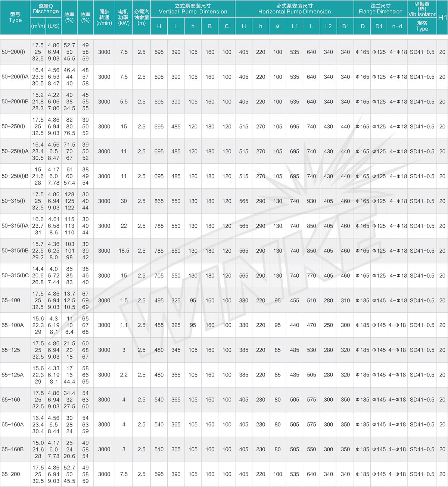Click the 电机功率 (kW) header
Screen dimensions: 448x487
click(x=124, y=18)
